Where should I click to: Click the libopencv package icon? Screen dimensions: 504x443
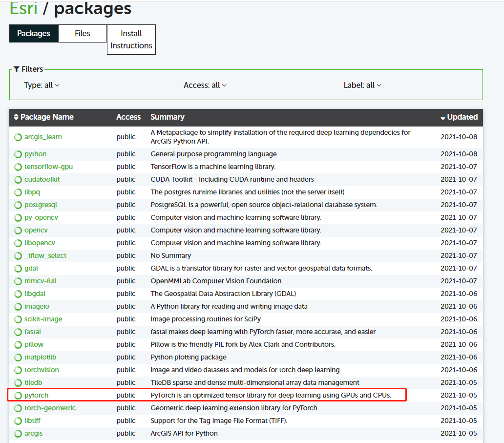click(18, 243)
